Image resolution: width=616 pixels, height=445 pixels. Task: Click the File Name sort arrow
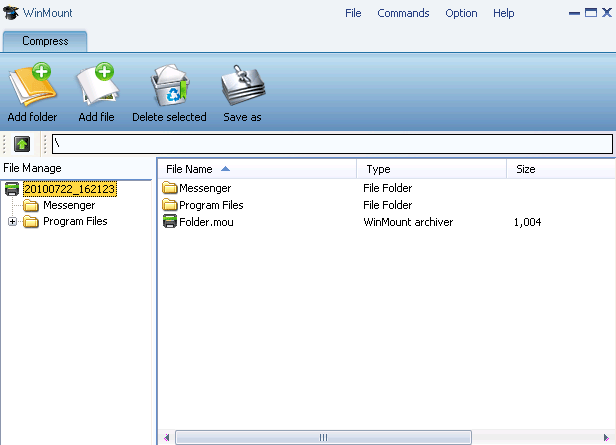click(225, 169)
